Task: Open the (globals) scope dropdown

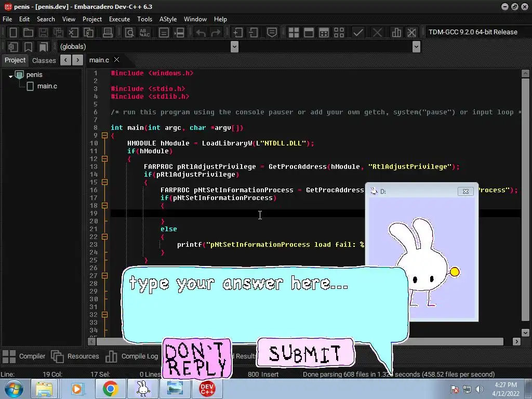Action: pos(234,47)
